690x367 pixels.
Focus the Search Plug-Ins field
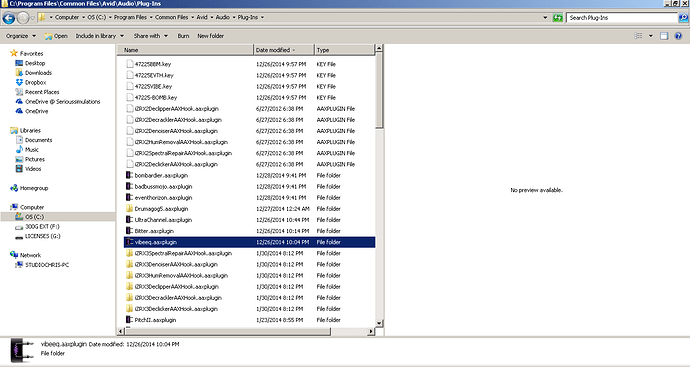(621, 18)
